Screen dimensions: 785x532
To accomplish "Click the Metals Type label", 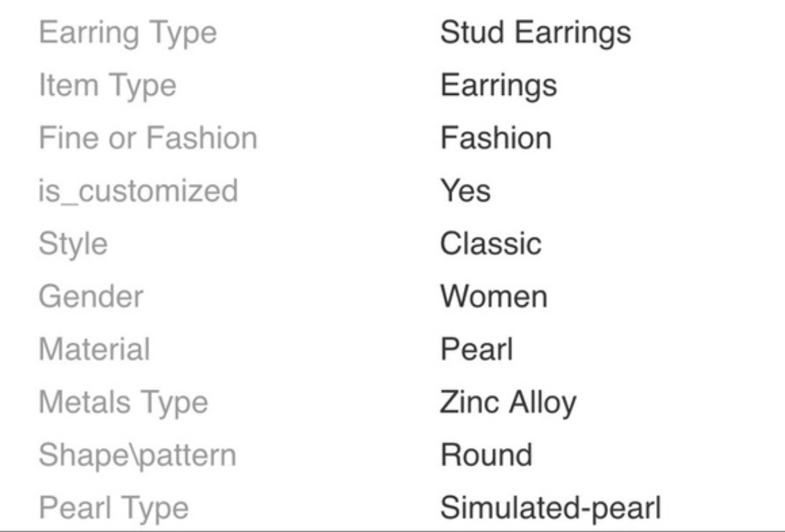I will point(123,402).
